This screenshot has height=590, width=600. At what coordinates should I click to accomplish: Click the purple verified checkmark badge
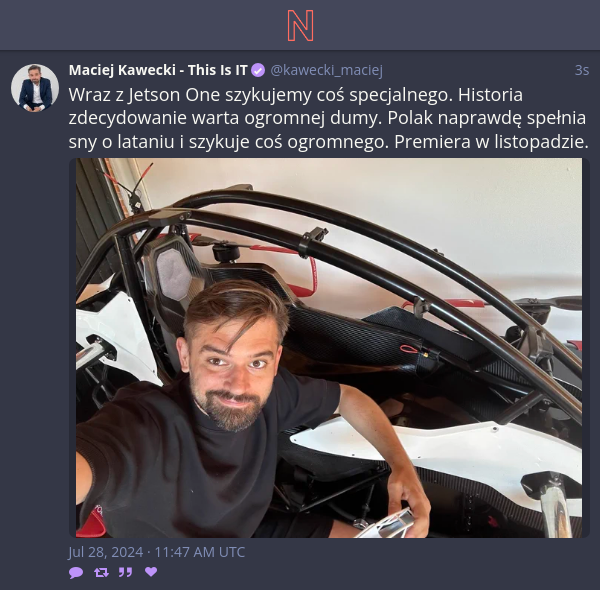pos(258,70)
